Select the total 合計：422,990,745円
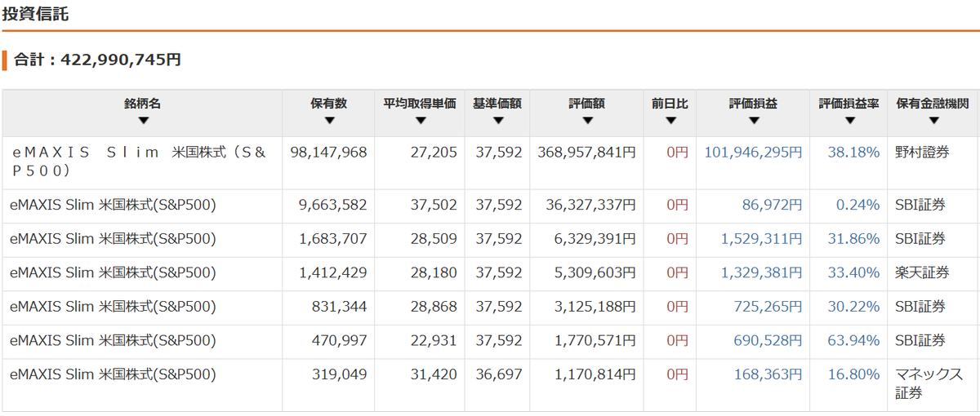Screen dimensions: 980x416 click(98, 60)
